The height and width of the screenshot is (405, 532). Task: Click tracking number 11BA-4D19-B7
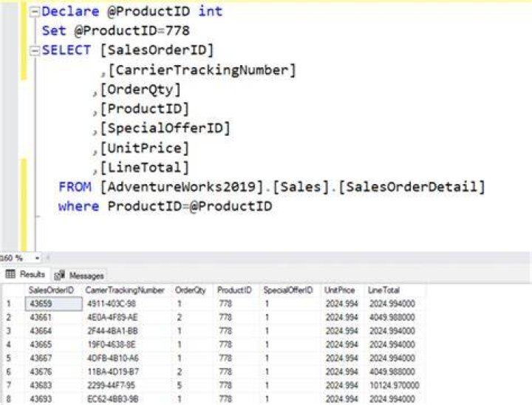coord(113,372)
